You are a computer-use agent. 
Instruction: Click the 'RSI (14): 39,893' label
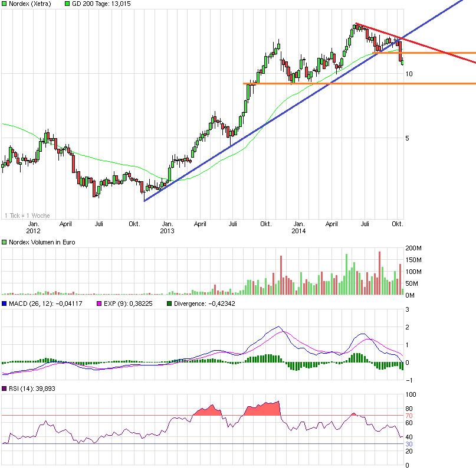pyautogui.click(x=32, y=389)
